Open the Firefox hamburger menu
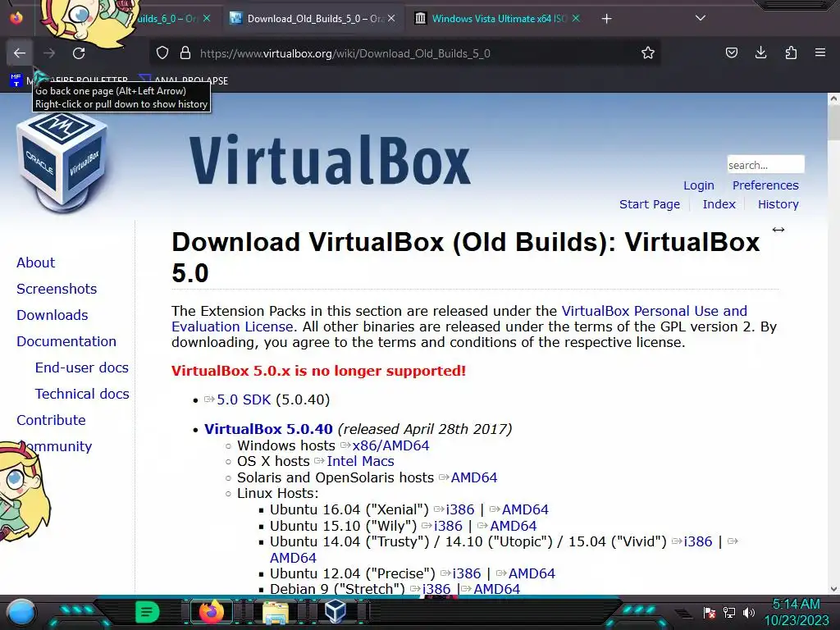The image size is (840, 630). (x=820, y=52)
